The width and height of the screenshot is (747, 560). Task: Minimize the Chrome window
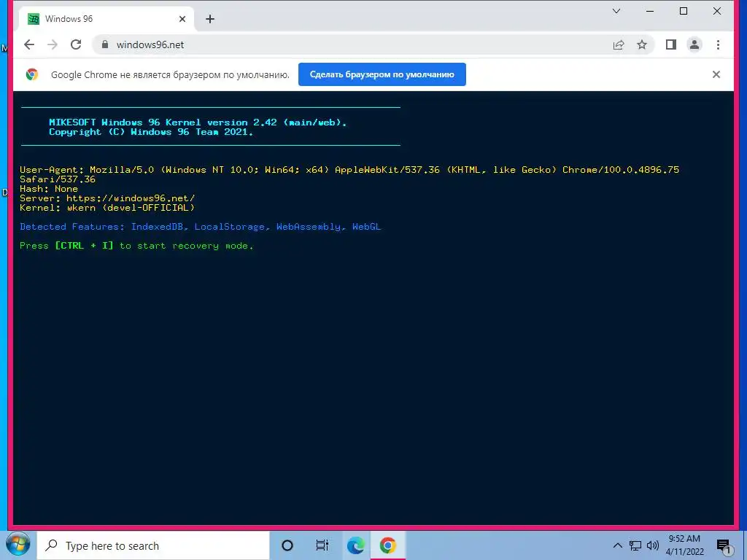click(x=650, y=11)
